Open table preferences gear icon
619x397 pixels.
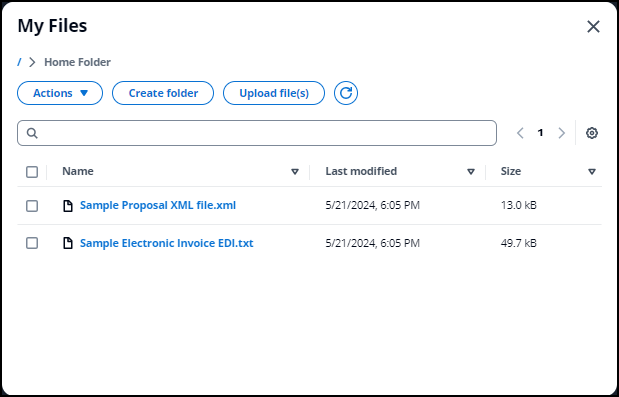pyautogui.click(x=591, y=133)
